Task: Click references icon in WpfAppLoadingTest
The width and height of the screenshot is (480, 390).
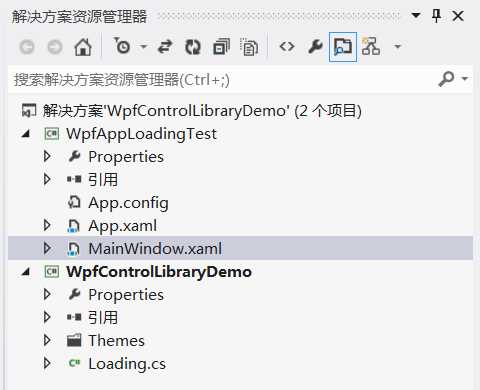Action: pos(74,180)
